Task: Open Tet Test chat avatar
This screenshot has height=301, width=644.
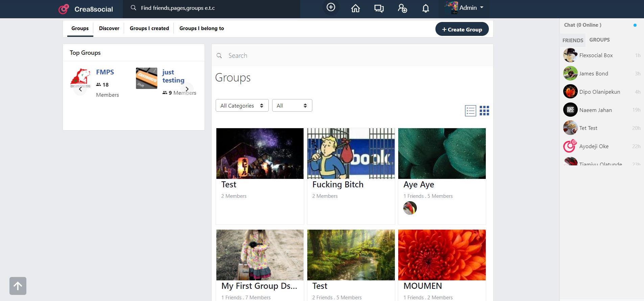Action: [x=570, y=128]
